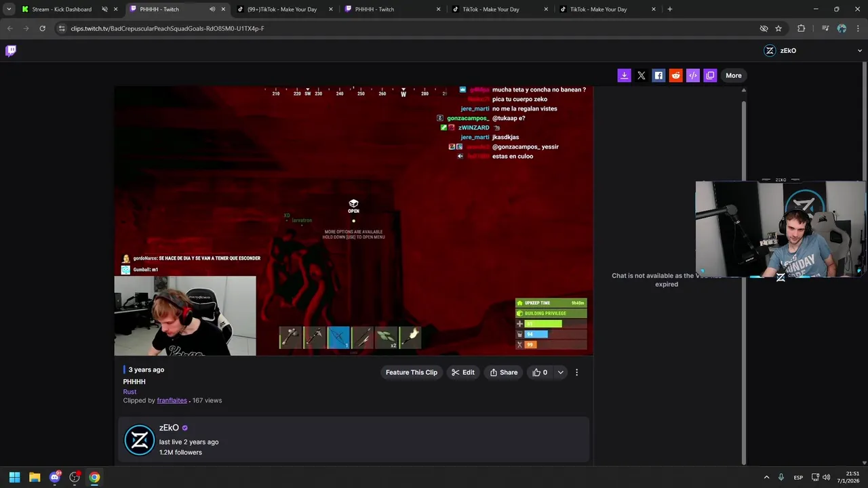Open the tab search dropdown arrow
The width and height of the screenshot is (868, 488).
pyautogui.click(x=8, y=9)
